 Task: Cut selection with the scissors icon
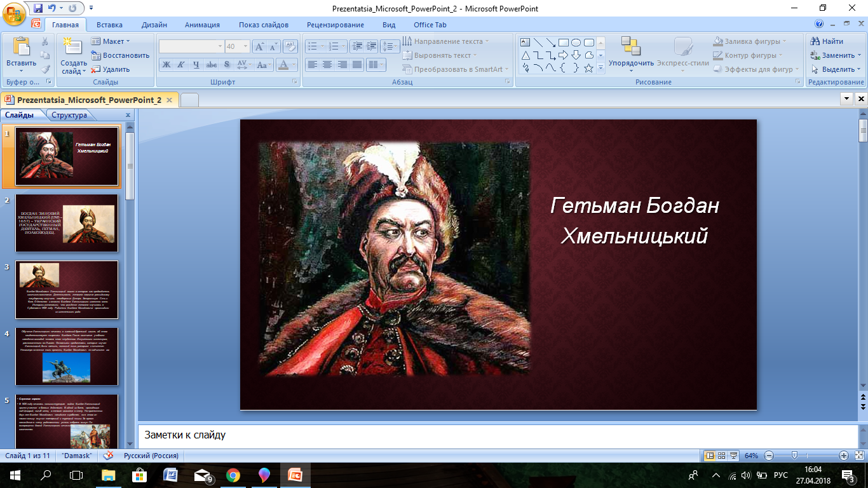pos(45,41)
